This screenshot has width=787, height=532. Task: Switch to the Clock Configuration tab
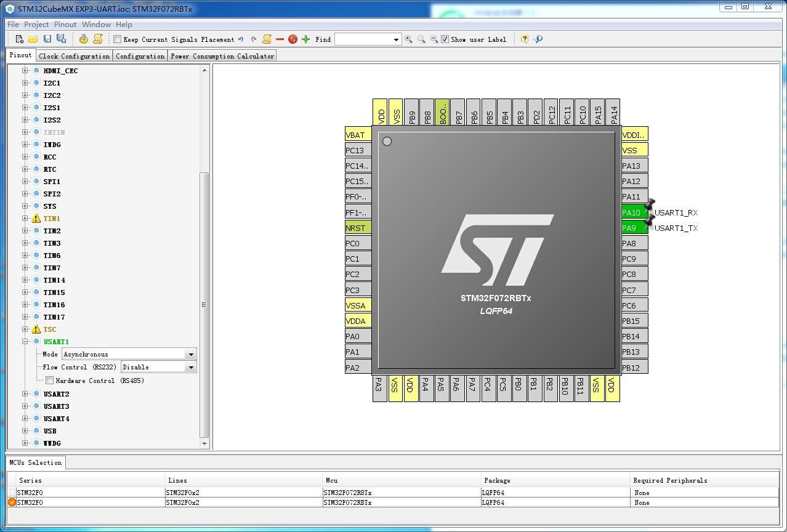tap(74, 56)
